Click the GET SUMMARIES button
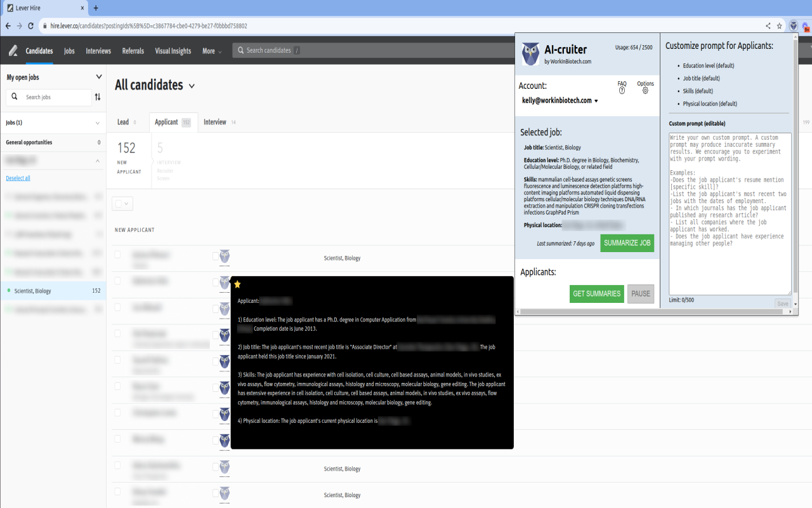The height and width of the screenshot is (508, 812). click(597, 294)
